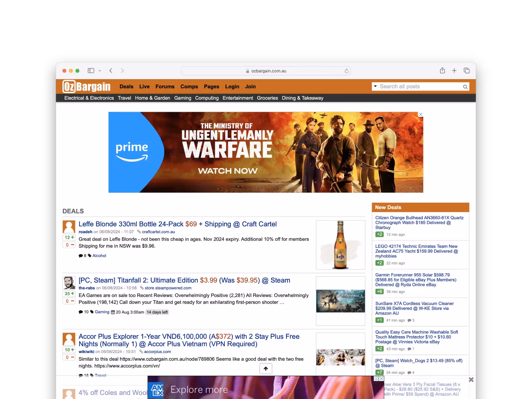Open user roadeh's profile
Screen dimensions: 532x399
(86, 232)
